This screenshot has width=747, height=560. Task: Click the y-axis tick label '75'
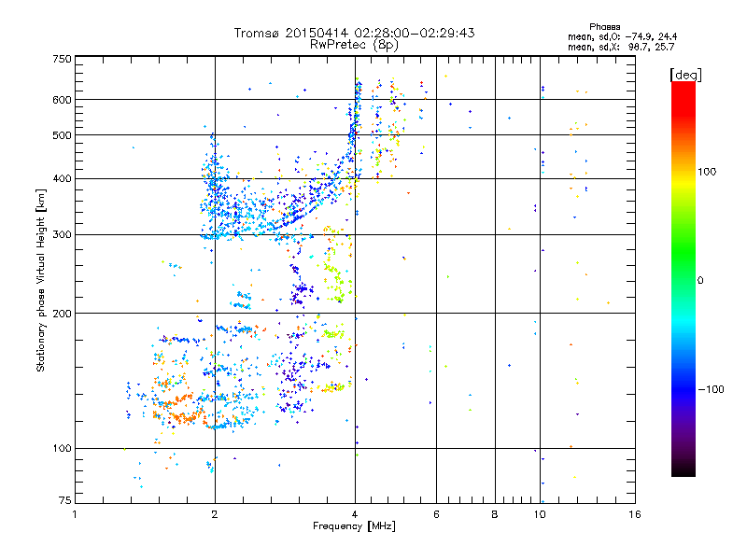(65, 500)
